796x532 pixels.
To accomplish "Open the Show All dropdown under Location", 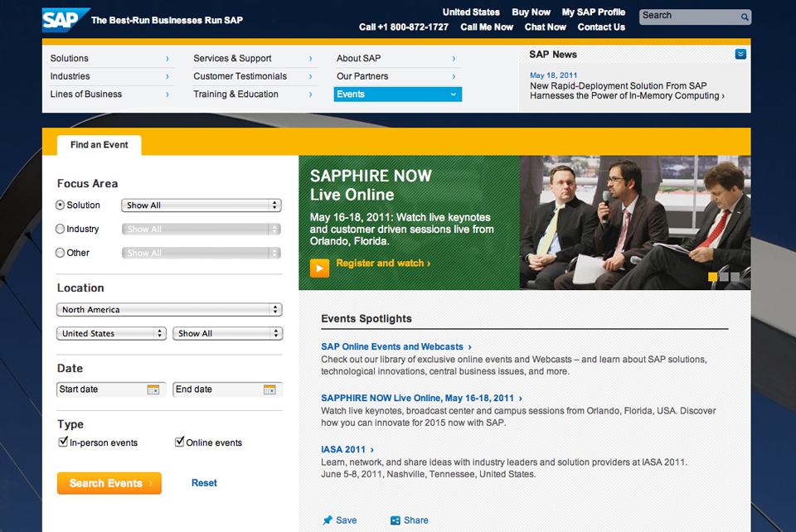I will [x=227, y=333].
